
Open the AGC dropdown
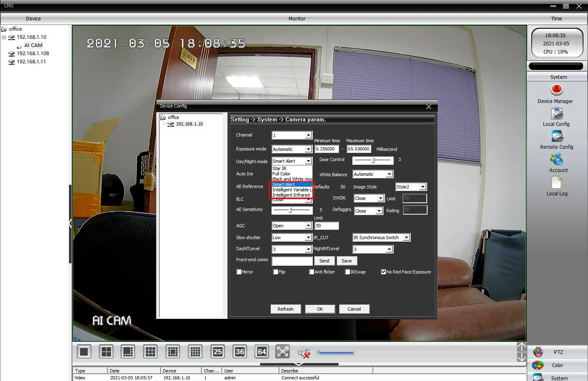(292, 226)
